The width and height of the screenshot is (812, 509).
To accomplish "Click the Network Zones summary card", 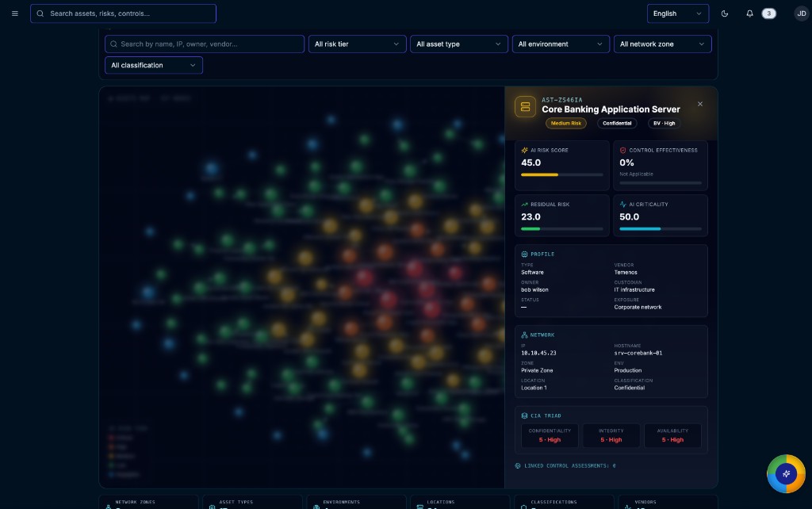I will pyautogui.click(x=148, y=503).
